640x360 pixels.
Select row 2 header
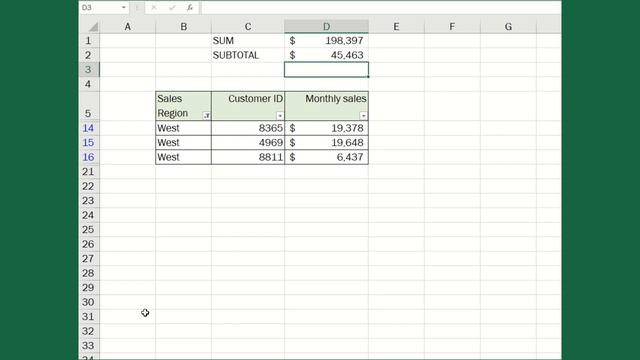(x=89, y=55)
